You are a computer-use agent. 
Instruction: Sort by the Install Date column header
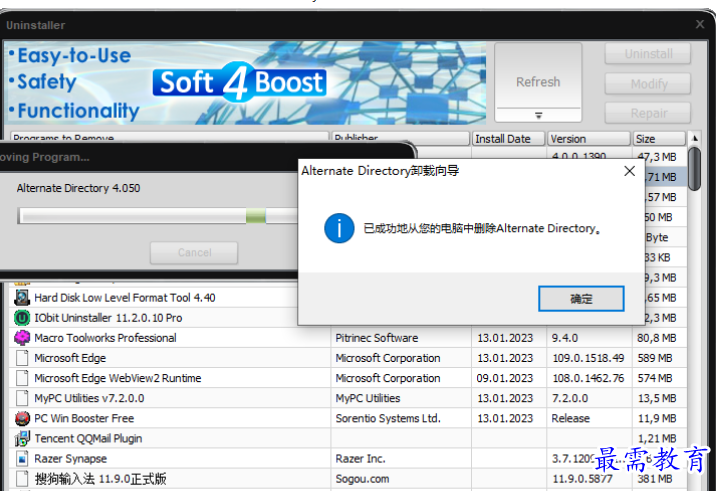click(508, 138)
